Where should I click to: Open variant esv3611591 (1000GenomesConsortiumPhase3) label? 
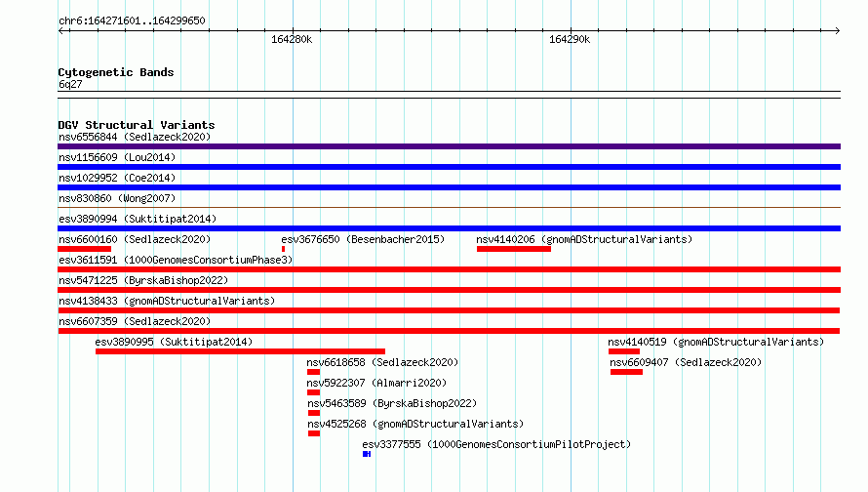[176, 260]
